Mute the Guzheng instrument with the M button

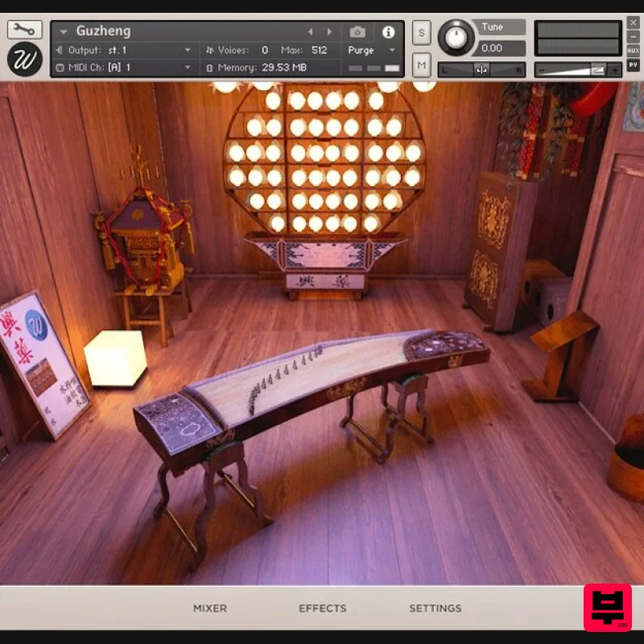[x=420, y=64]
